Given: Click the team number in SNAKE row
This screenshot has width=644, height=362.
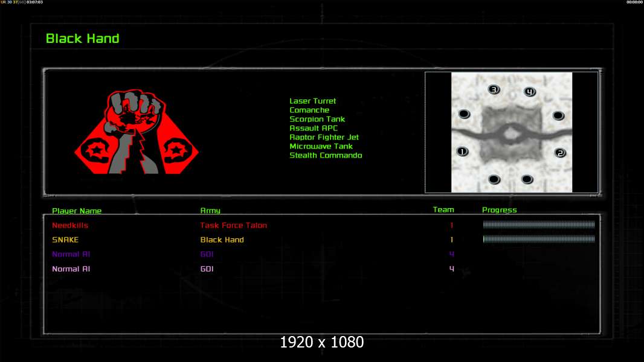Looking at the screenshot, I should click(x=451, y=240).
